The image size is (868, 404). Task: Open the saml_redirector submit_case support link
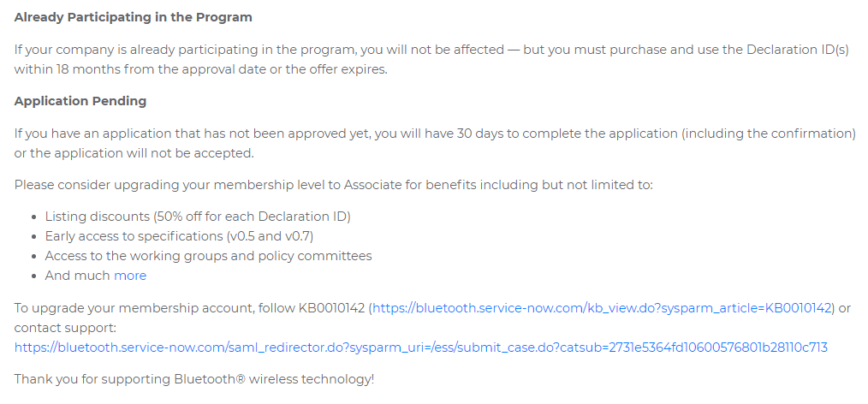(x=420, y=348)
